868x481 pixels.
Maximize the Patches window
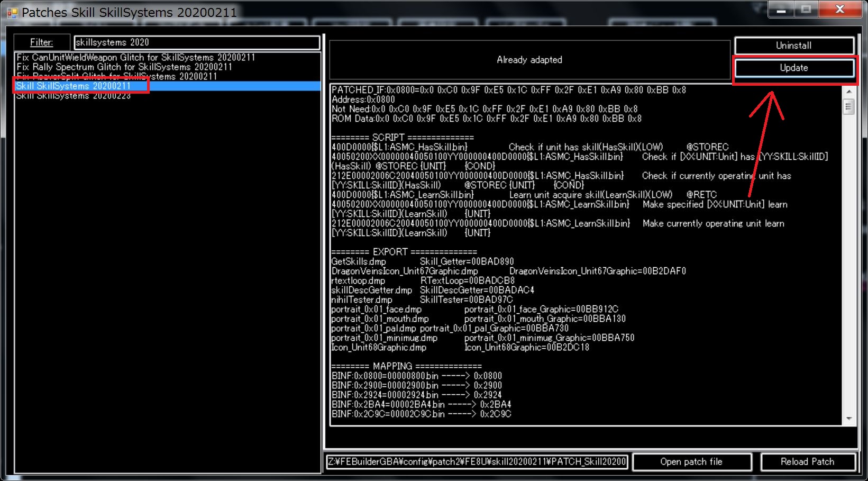pyautogui.click(x=806, y=10)
